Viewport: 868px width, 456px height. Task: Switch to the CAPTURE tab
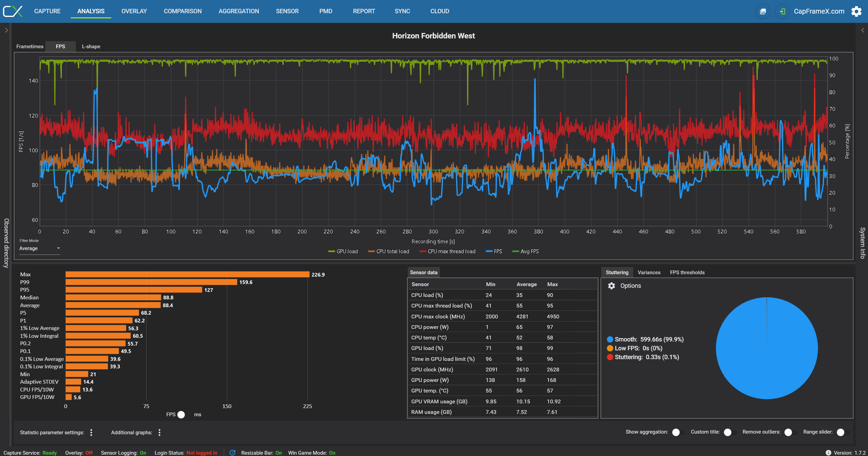pos(47,11)
